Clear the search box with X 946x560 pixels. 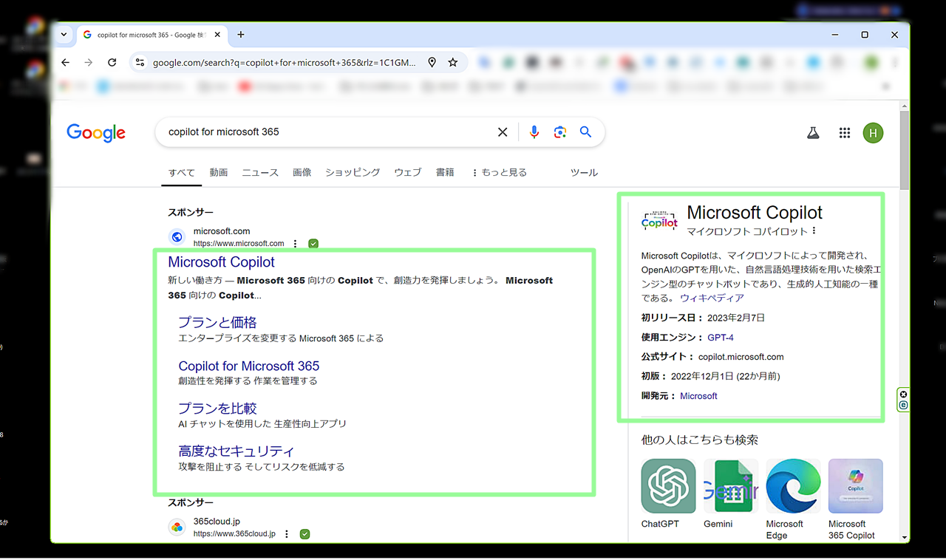(503, 132)
